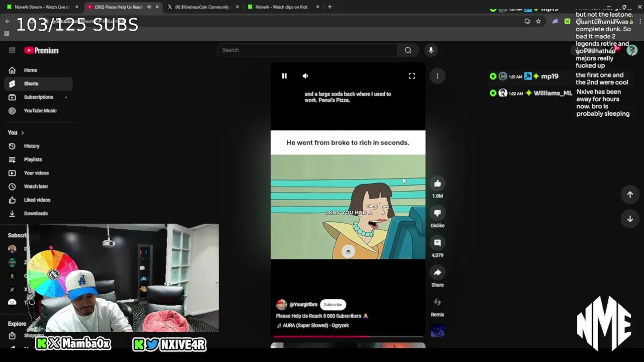The width and height of the screenshot is (644, 362).
Task: Open YouTube Music from the sidebar
Action: coord(38,111)
